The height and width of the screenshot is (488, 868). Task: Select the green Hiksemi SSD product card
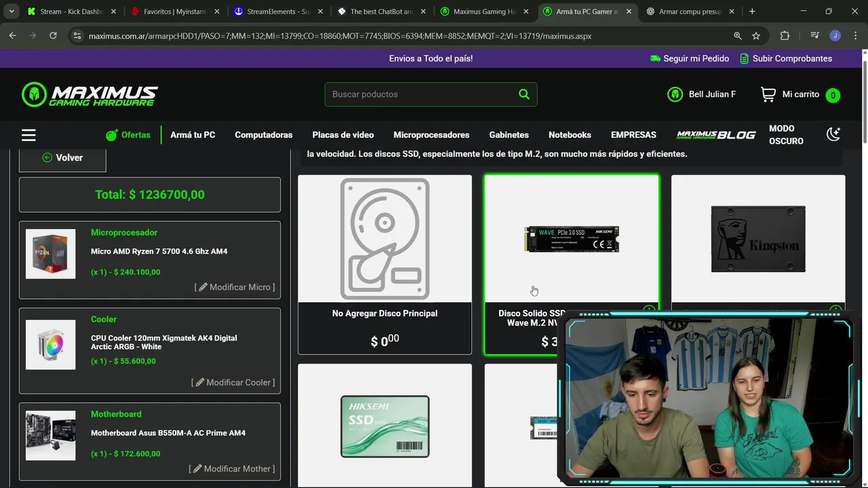pyautogui.click(x=384, y=425)
